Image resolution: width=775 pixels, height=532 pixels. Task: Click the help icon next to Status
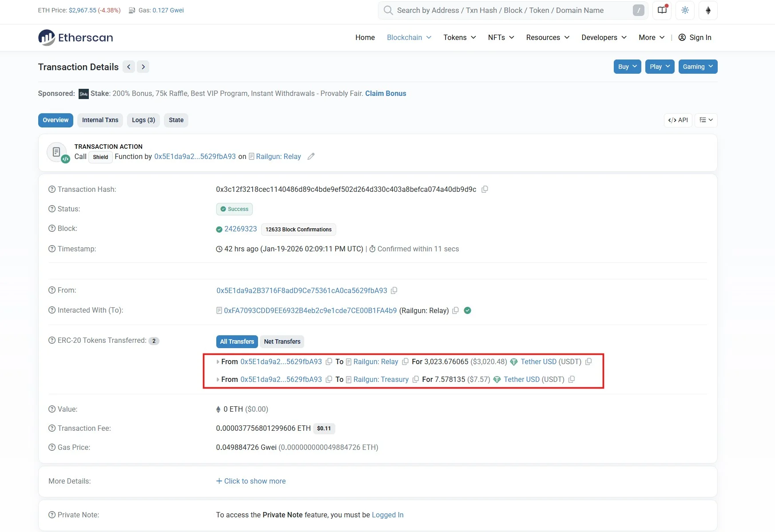point(51,209)
